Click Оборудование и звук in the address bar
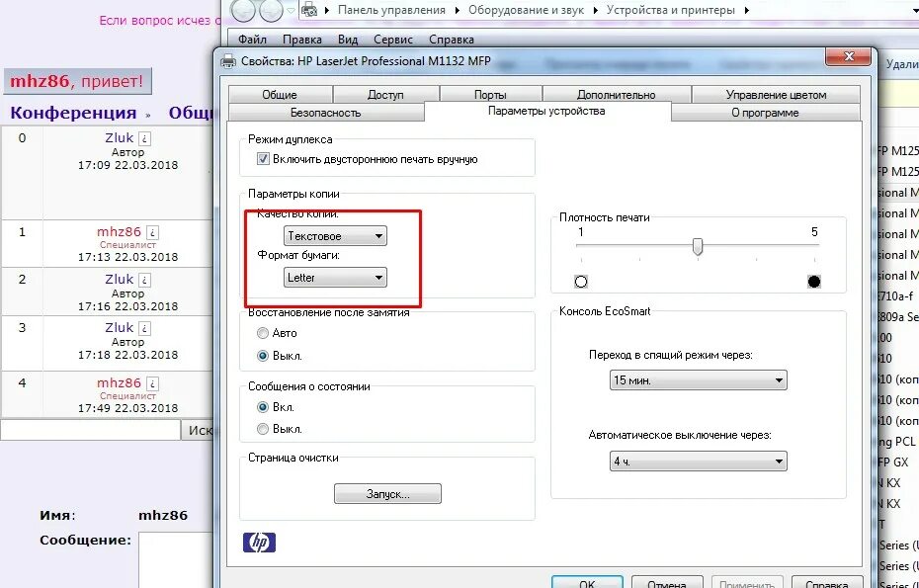 (x=527, y=10)
